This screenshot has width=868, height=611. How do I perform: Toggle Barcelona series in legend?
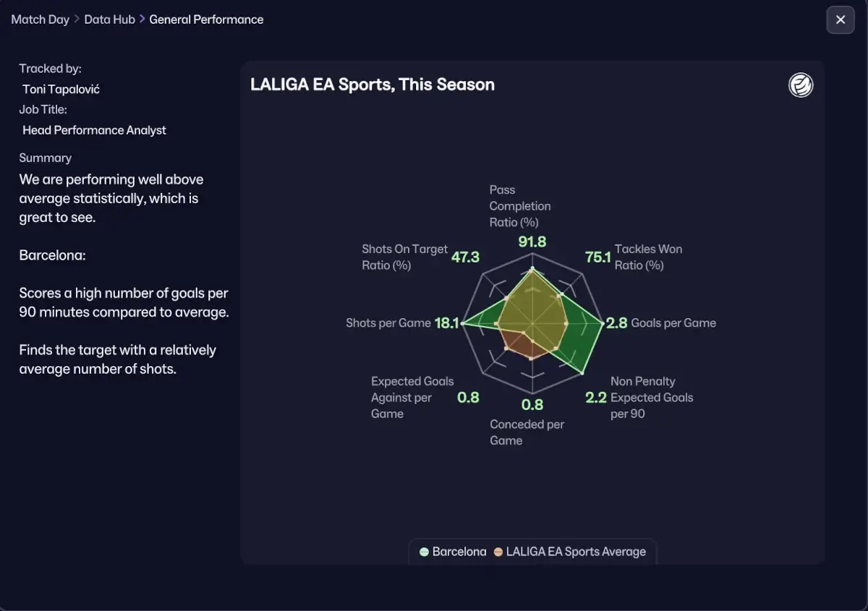point(453,552)
